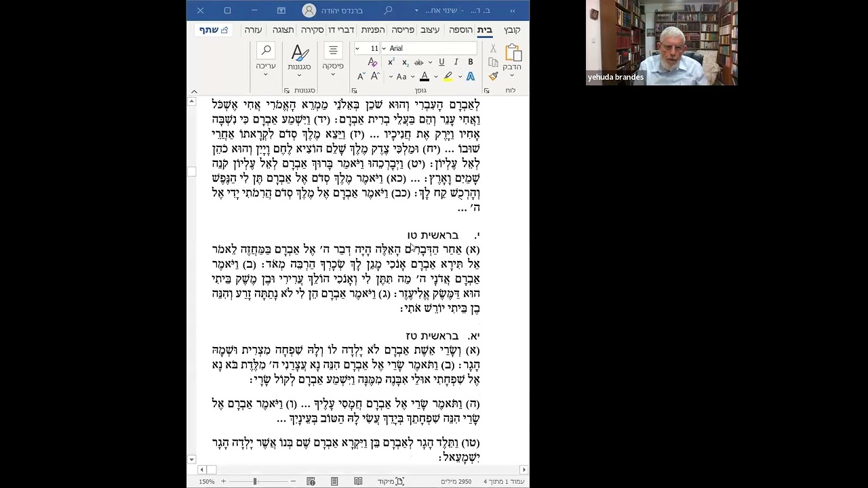The height and width of the screenshot is (488, 868).
Task: Open the Editing search magnifier
Action: click(266, 51)
